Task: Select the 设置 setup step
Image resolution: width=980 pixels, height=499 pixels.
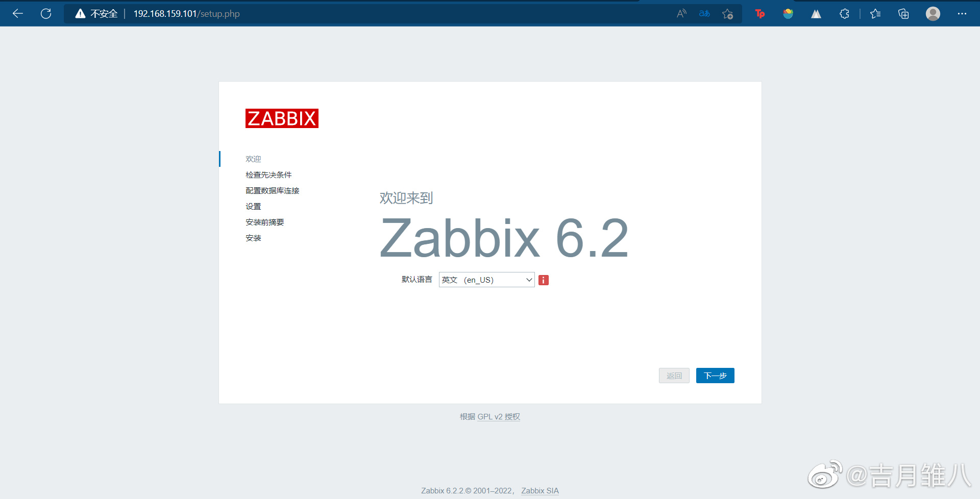Action: click(253, 207)
